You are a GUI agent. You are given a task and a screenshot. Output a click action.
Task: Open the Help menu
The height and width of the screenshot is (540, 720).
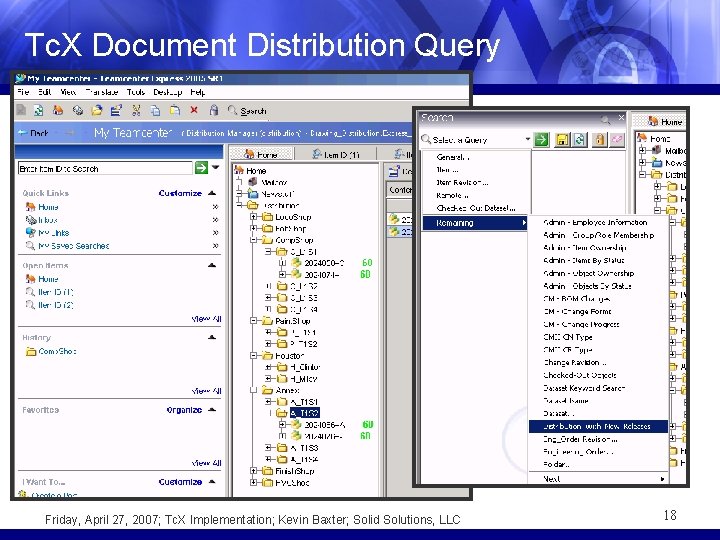pyautogui.click(x=197, y=92)
